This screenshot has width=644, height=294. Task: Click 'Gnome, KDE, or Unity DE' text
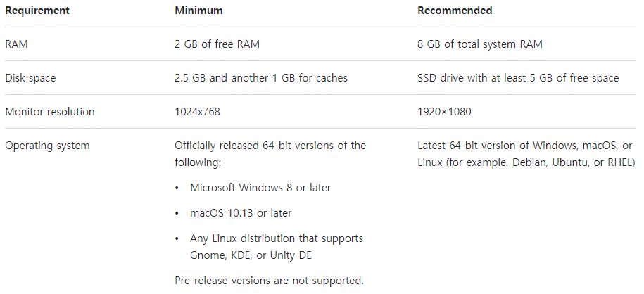[x=251, y=255]
